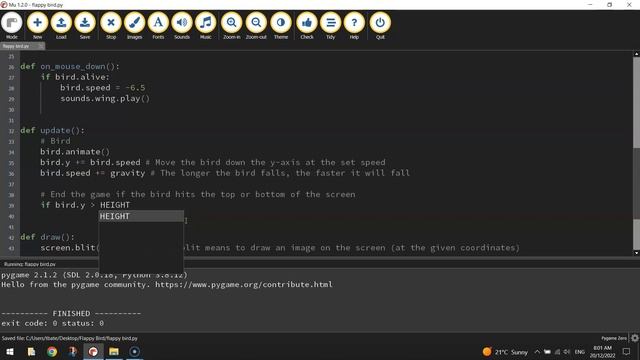Click 'bird.animate()' line
This screenshot has width=640, height=360.
click(x=75, y=152)
